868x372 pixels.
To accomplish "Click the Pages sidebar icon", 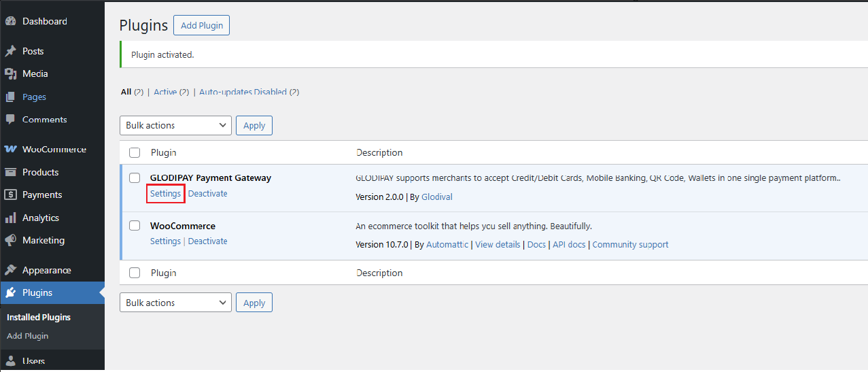I will click(10, 97).
